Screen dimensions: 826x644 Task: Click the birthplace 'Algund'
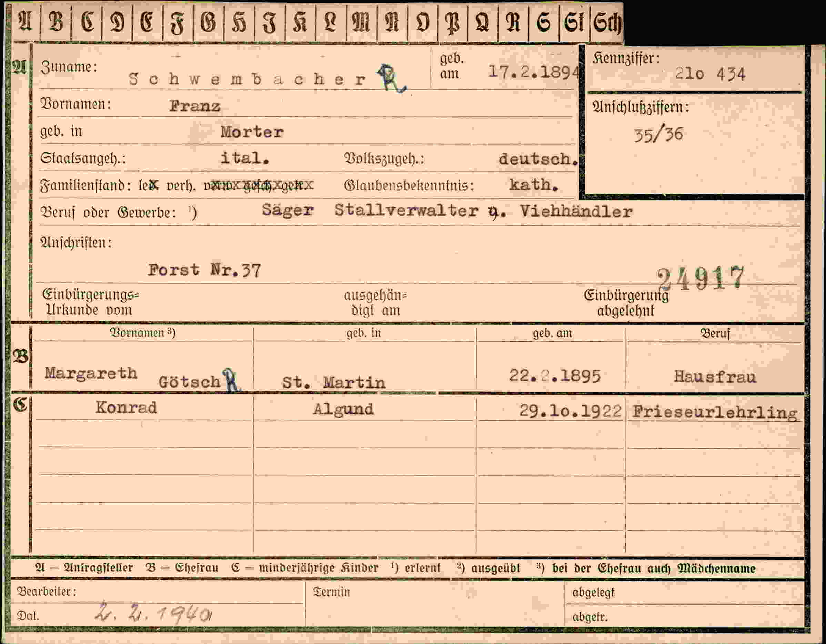tap(343, 410)
